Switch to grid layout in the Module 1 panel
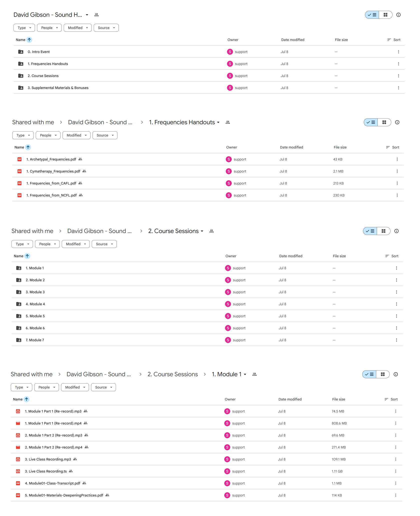Screen dimensions: 420x516 pyautogui.click(x=382, y=374)
